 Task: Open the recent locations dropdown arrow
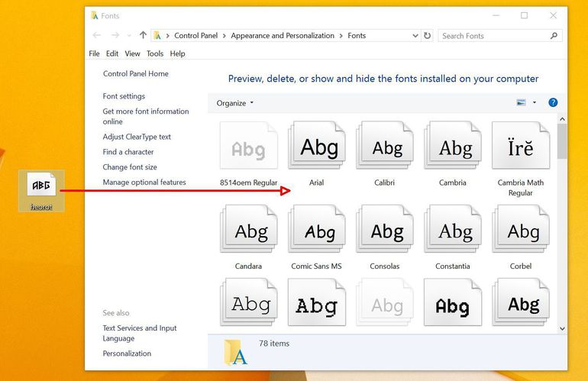tap(129, 36)
